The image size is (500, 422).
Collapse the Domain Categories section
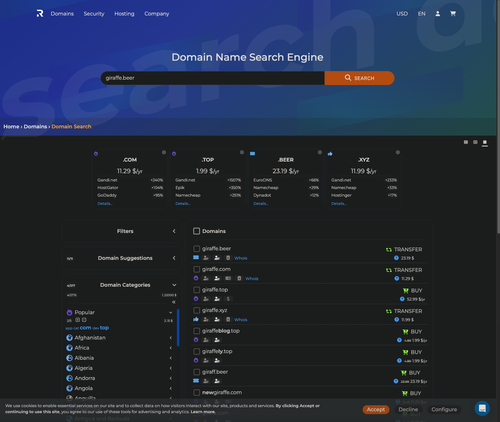click(174, 285)
